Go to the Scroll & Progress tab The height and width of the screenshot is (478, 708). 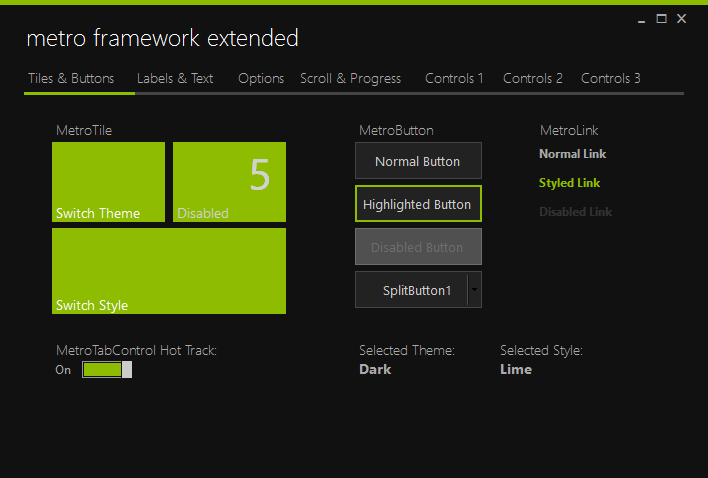coord(350,79)
